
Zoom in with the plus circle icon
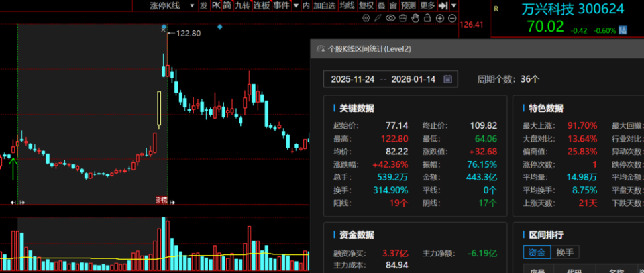(x=439, y=18)
